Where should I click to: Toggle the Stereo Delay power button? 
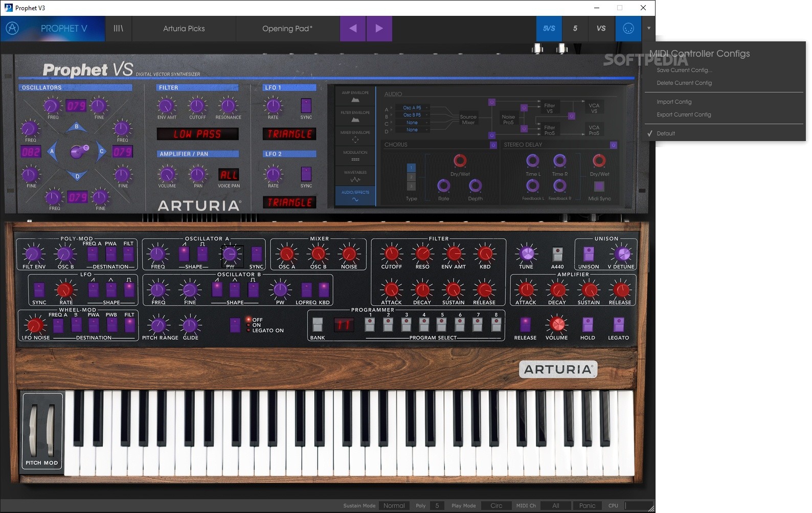(613, 145)
